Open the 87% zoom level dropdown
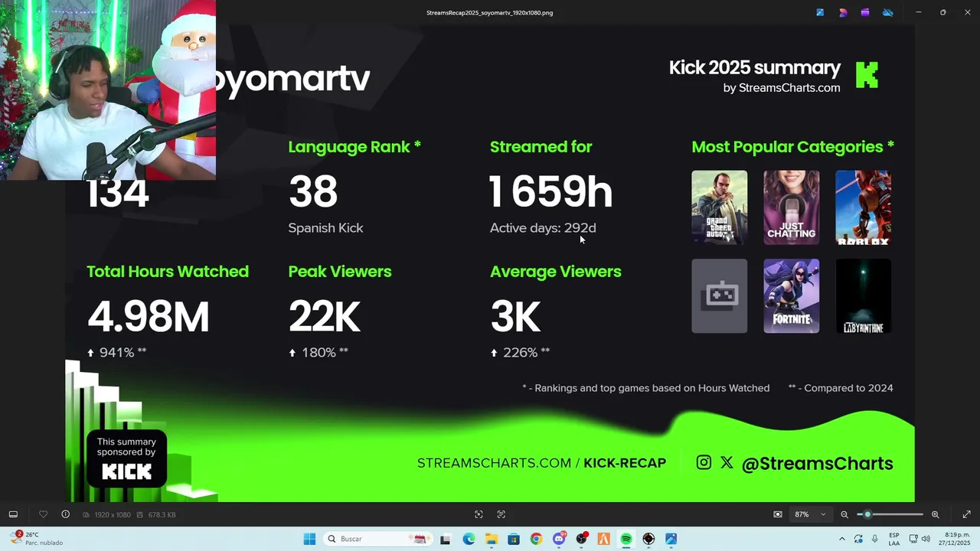 809,514
